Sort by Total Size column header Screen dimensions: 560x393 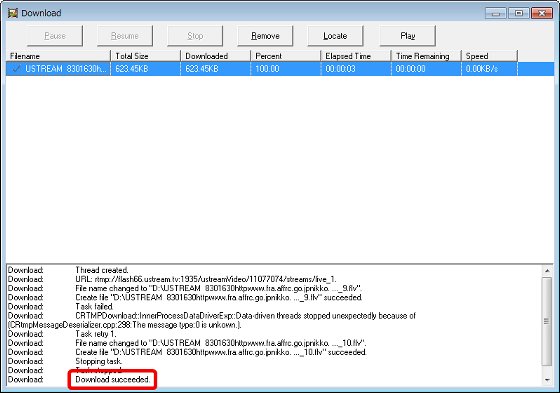coord(145,56)
